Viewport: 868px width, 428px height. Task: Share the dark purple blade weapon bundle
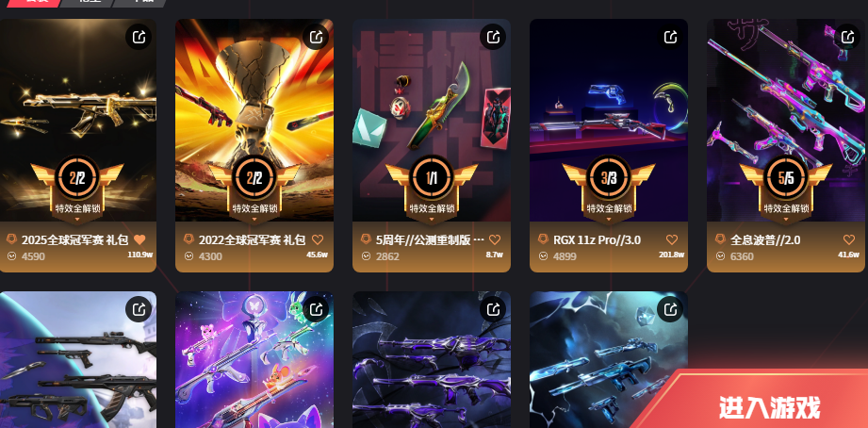tap(493, 309)
